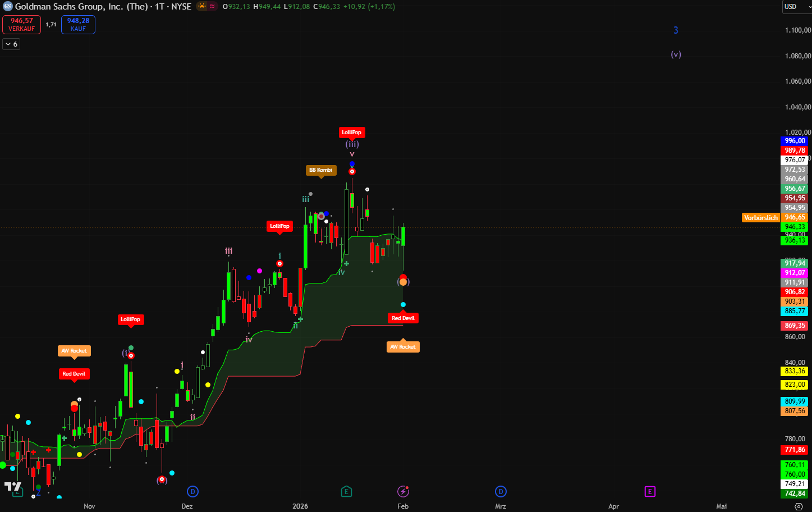Click the blue KAUF buy button
Viewport: 812px width, 512px height.
(x=78, y=25)
